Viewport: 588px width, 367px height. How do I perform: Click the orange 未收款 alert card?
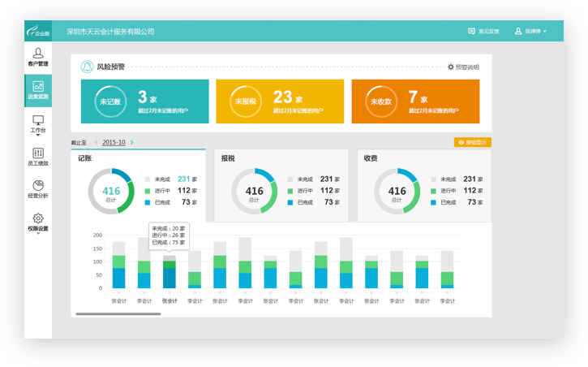click(x=414, y=101)
